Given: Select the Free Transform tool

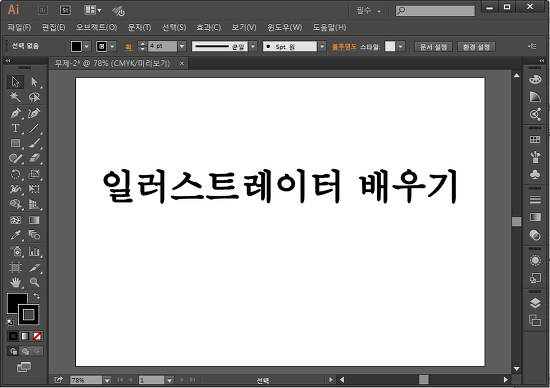Looking at the screenshot, I should [x=34, y=189].
